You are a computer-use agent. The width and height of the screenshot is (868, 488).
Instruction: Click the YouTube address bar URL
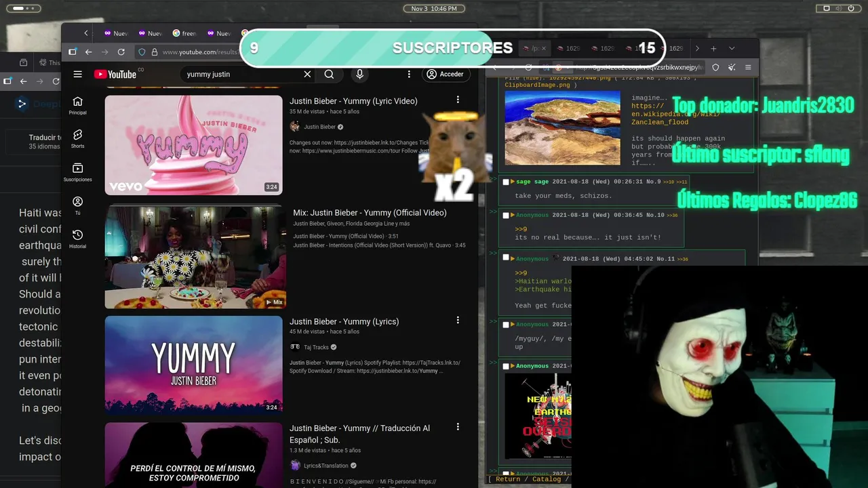[199, 52]
